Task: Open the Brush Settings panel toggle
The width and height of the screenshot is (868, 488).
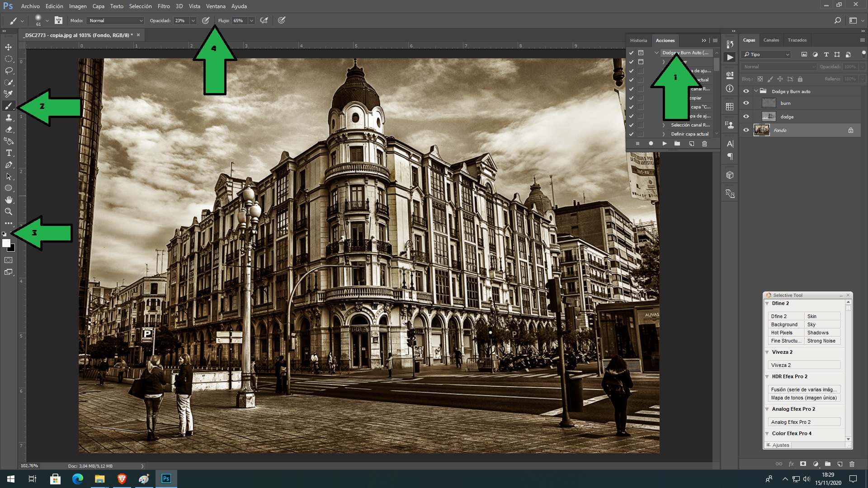Action: click(58, 20)
